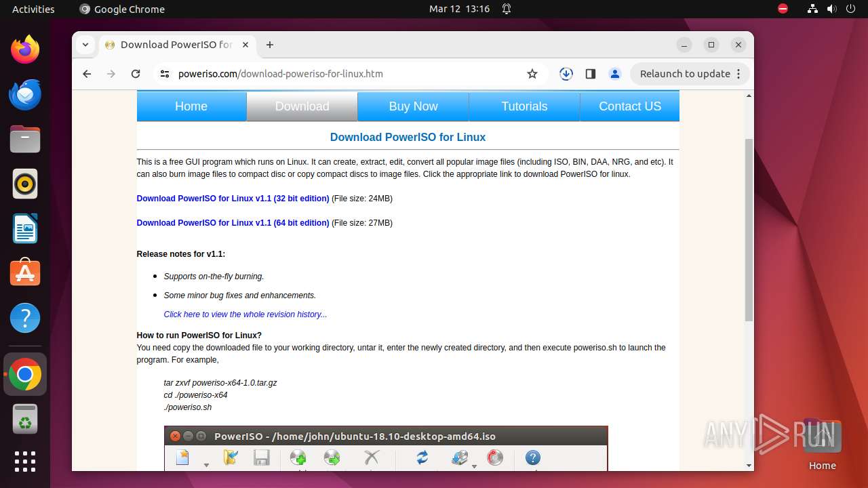The height and width of the screenshot is (488, 868).
Task: Click Relaunch to update button
Action: tap(685, 74)
